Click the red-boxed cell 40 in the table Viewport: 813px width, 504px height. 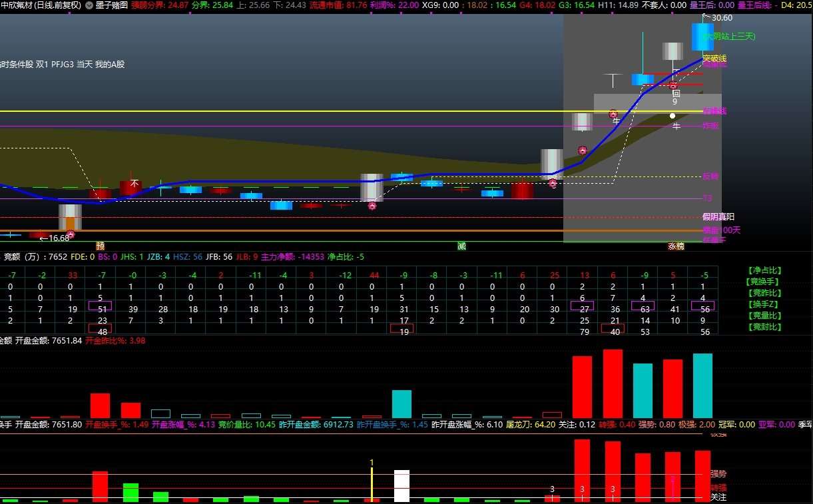click(x=613, y=328)
